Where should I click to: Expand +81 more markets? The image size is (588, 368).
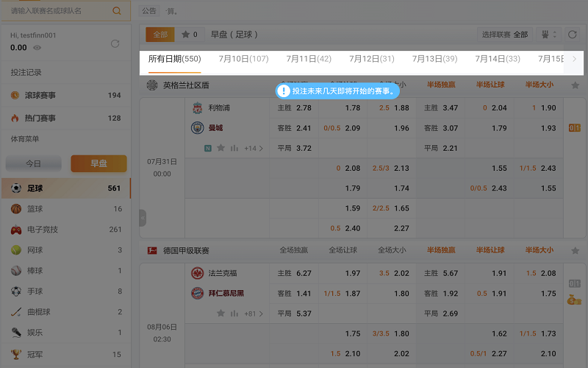click(254, 314)
